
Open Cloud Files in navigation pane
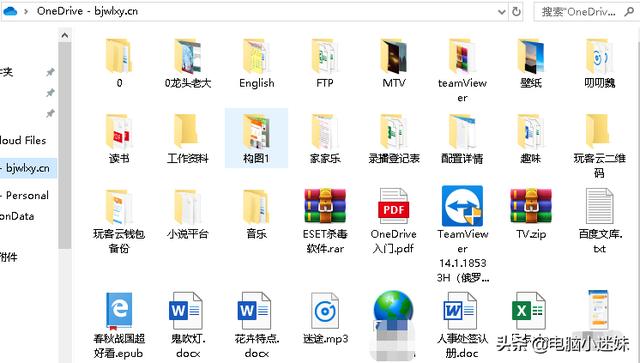(23, 140)
